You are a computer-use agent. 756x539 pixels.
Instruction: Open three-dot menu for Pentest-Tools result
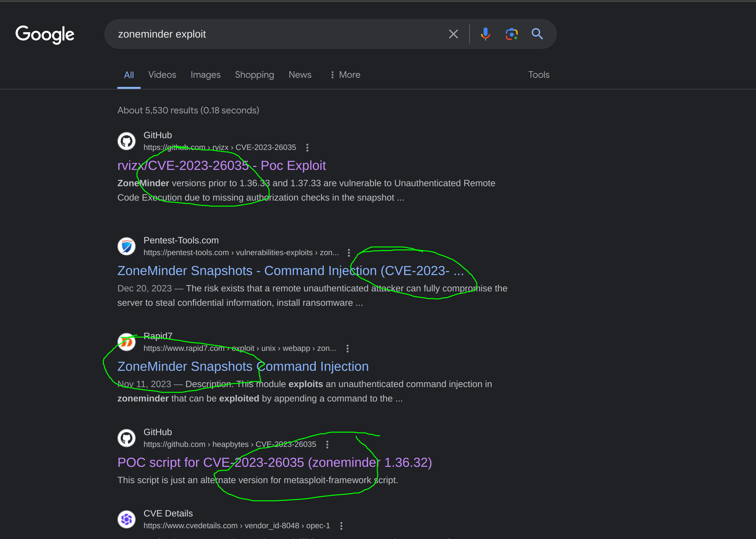click(x=349, y=253)
